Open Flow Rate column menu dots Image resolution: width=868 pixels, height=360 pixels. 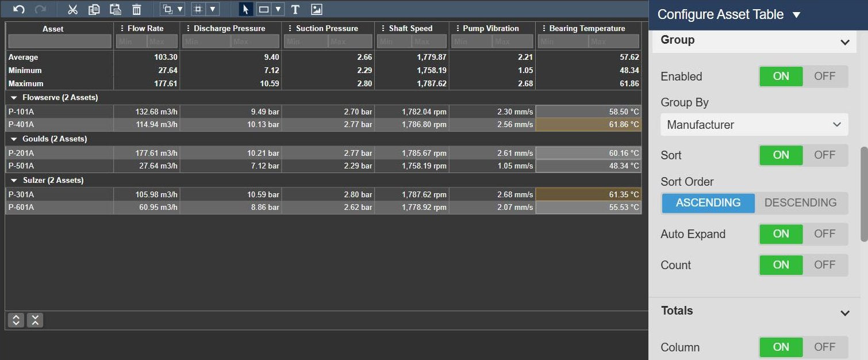(x=122, y=28)
